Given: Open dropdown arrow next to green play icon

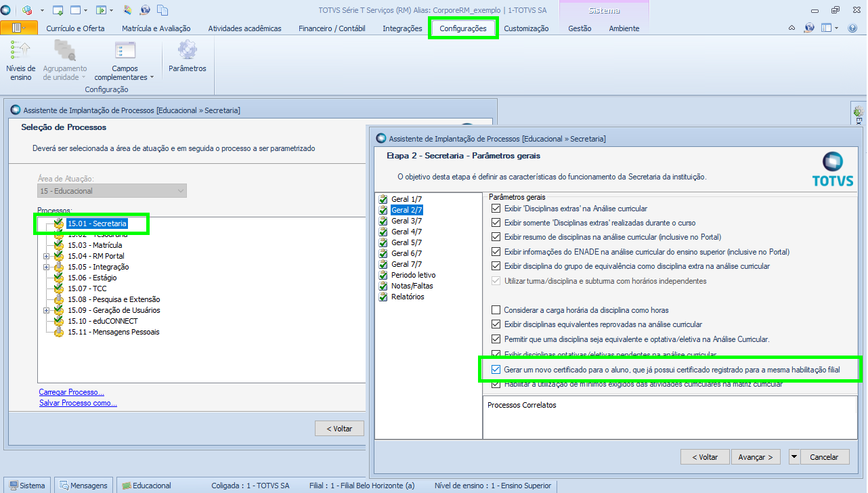Looking at the screenshot, I should click(x=112, y=10).
